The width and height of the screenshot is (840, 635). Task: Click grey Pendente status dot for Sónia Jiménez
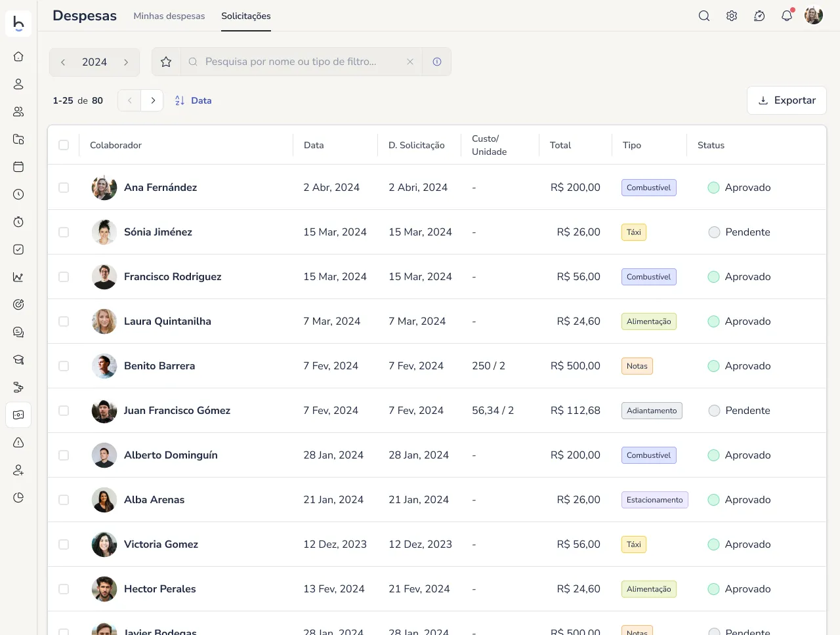(715, 232)
